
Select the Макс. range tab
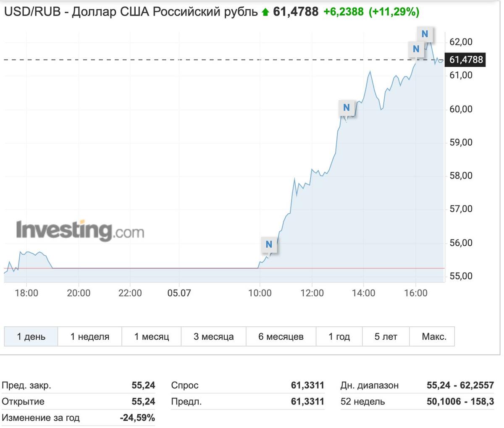coord(434,336)
